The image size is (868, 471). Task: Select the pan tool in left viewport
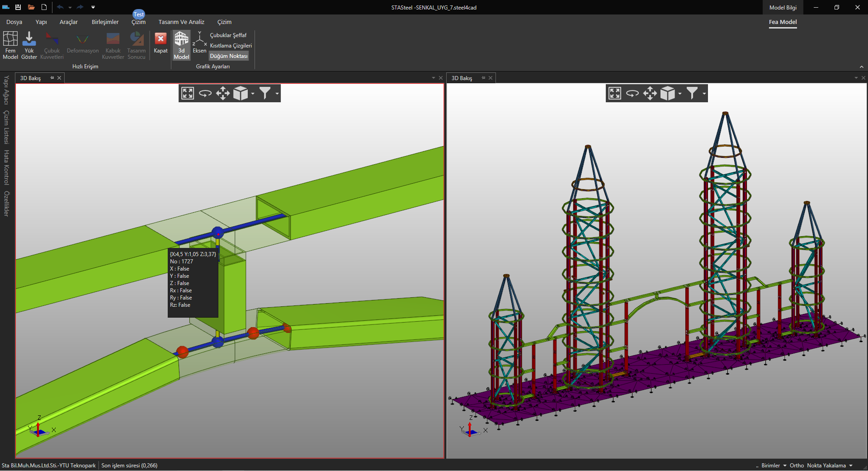coord(223,94)
